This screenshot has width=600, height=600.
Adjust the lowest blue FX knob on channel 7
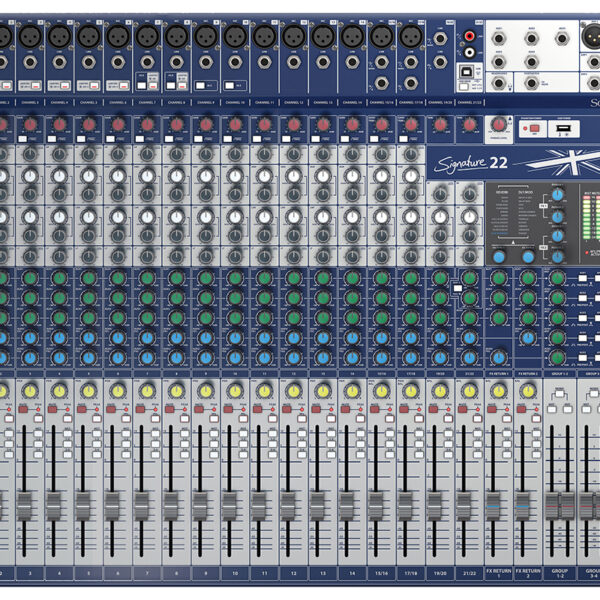point(147,358)
